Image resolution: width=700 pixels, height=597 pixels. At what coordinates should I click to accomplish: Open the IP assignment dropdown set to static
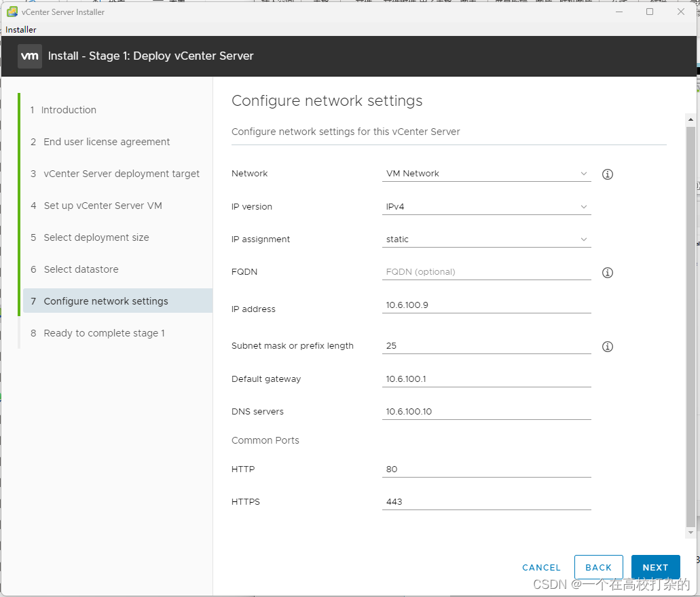pos(486,239)
